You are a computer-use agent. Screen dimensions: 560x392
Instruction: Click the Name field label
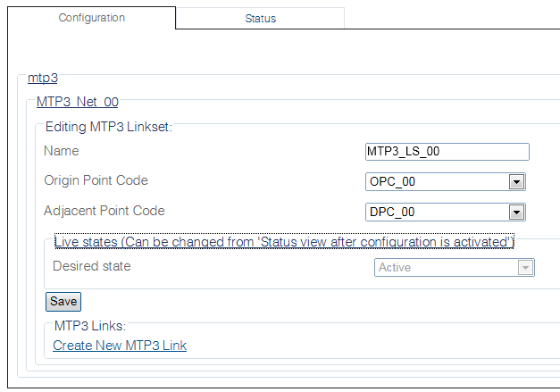62,151
